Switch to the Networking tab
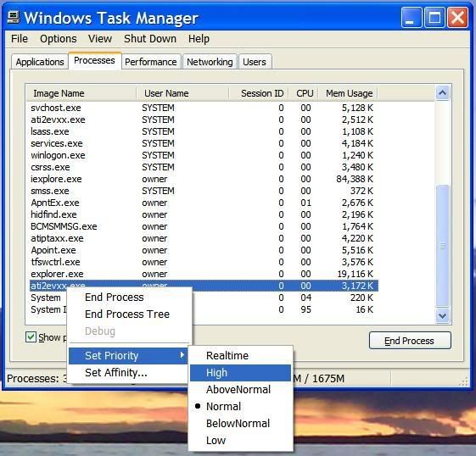The width and height of the screenshot is (476, 456). (210, 62)
